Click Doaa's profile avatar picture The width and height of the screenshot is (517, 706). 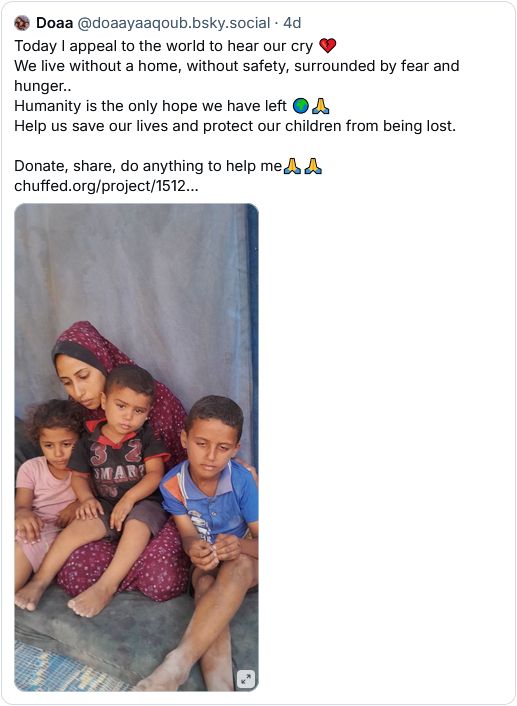click(x=22, y=23)
